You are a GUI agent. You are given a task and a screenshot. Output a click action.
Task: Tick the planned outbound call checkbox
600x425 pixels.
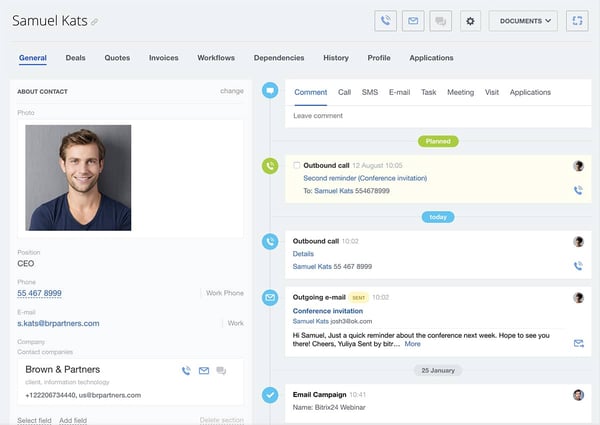pyautogui.click(x=297, y=165)
